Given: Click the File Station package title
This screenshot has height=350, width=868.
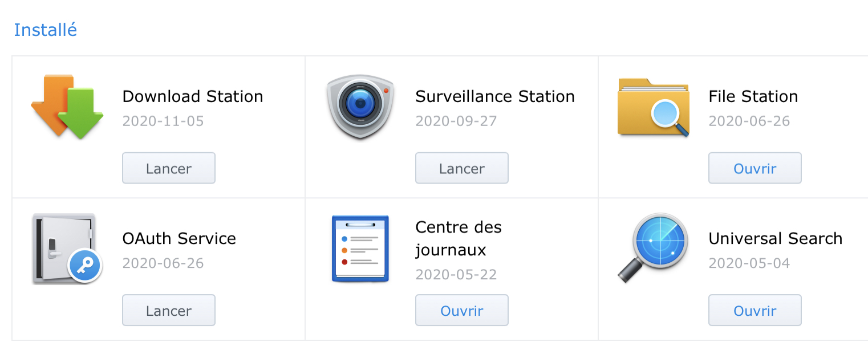Looking at the screenshot, I should tap(753, 96).
